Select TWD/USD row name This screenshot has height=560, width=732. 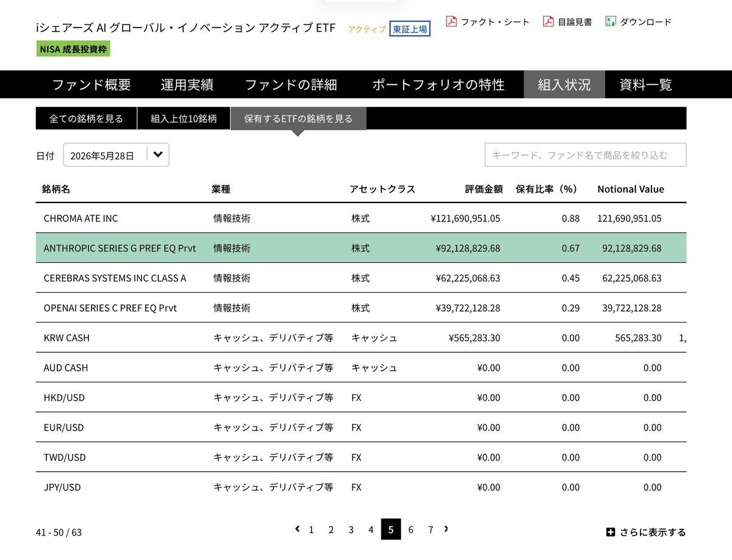click(x=65, y=458)
